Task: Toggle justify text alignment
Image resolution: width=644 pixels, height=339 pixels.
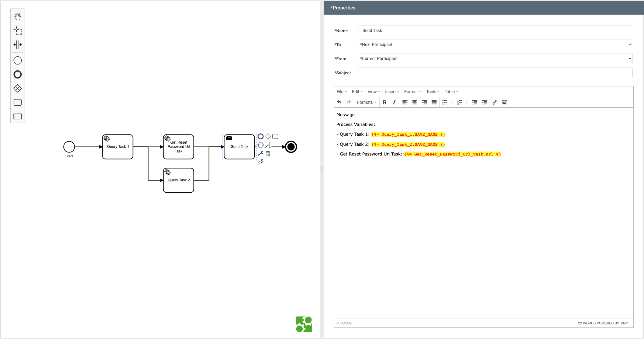Action: [x=434, y=102]
